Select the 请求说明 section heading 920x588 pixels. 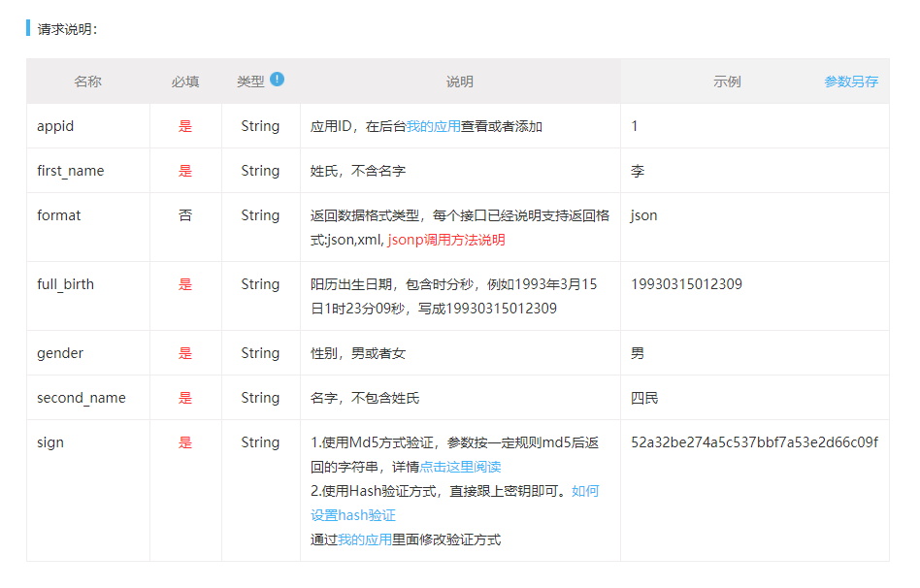click(x=68, y=29)
